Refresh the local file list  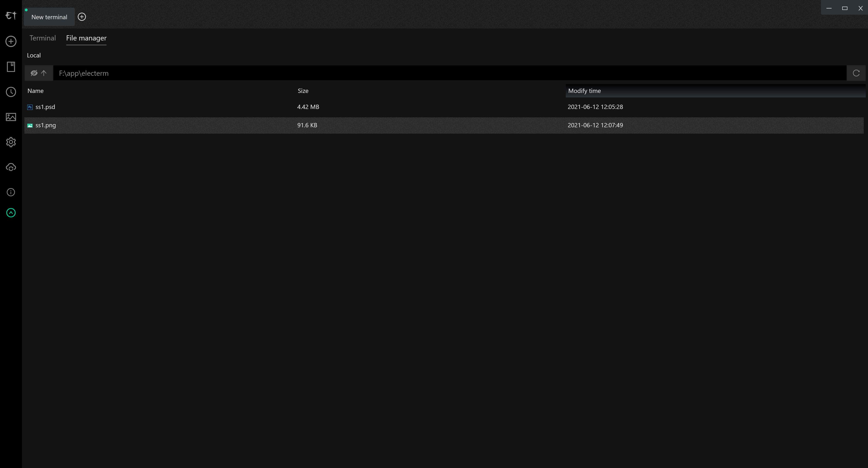(856, 73)
